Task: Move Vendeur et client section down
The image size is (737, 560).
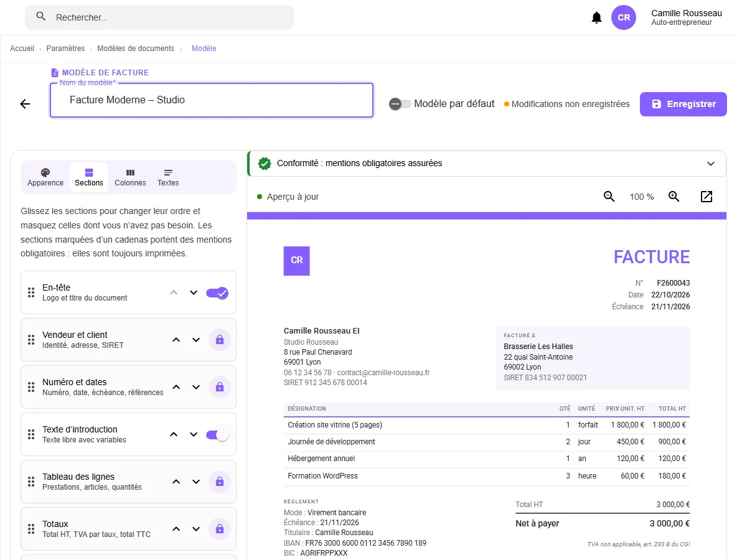Action: point(196,340)
